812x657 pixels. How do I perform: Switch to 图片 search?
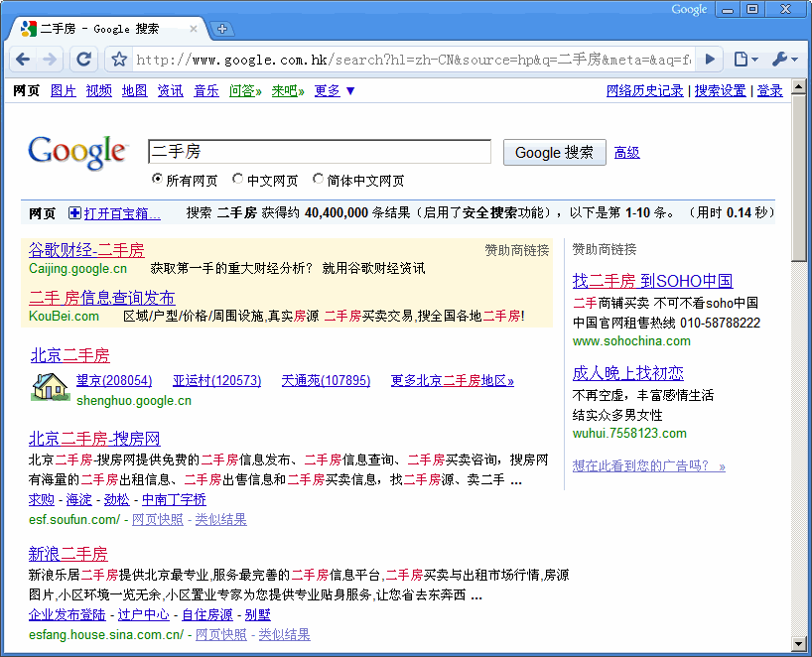(64, 91)
